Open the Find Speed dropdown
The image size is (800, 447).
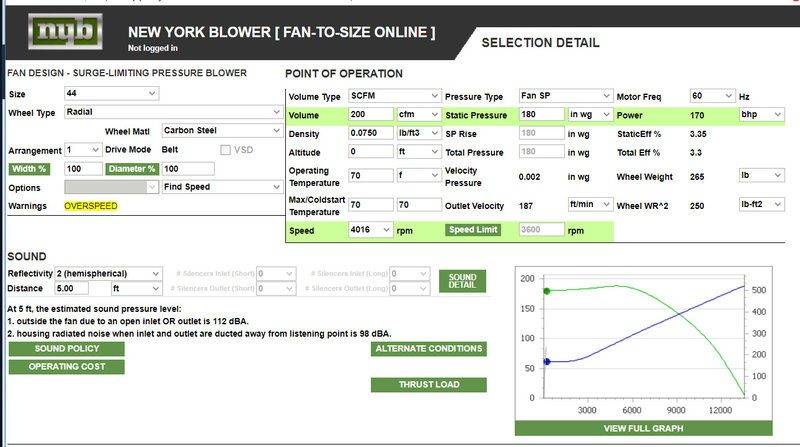(x=222, y=187)
